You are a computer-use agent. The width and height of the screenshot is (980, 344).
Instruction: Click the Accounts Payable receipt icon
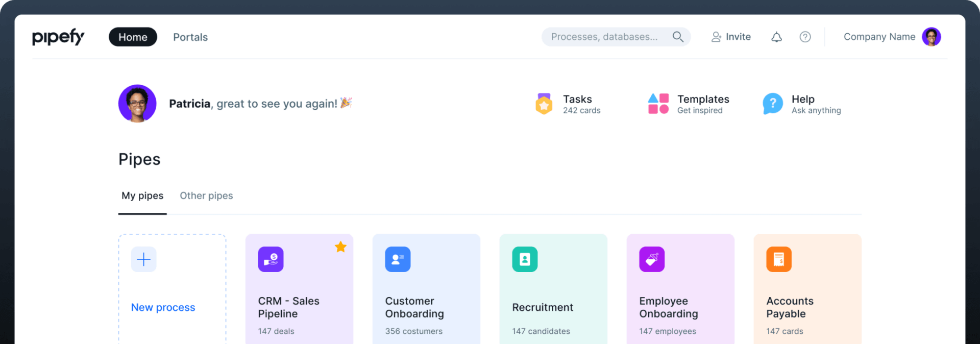779,259
